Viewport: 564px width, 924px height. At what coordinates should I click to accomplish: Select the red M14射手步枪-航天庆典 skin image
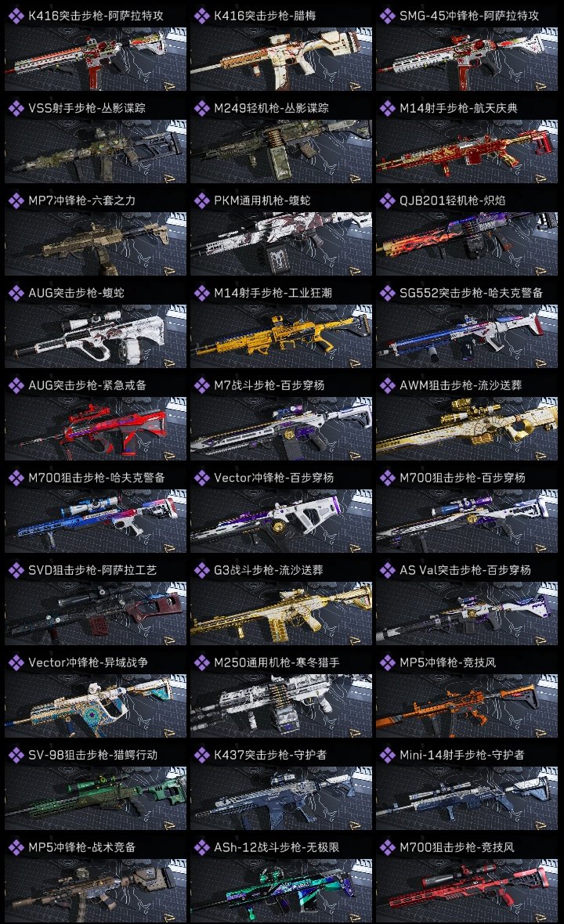[467, 151]
